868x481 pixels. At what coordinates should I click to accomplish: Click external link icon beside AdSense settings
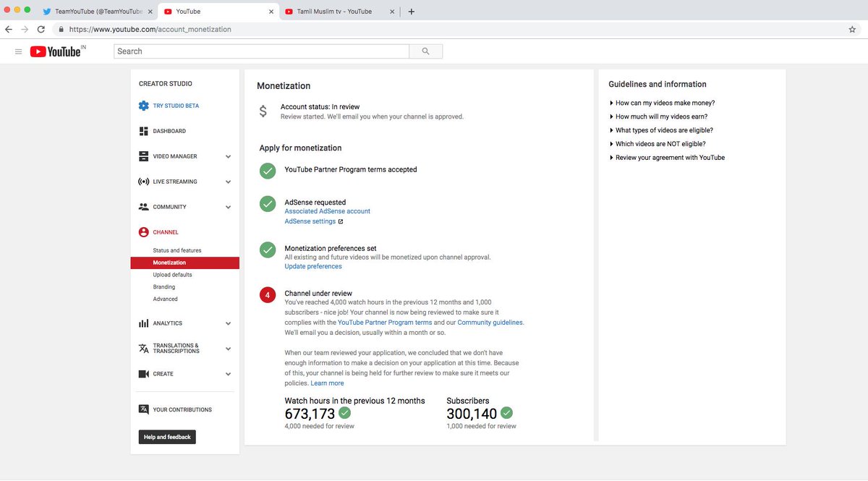tap(341, 221)
